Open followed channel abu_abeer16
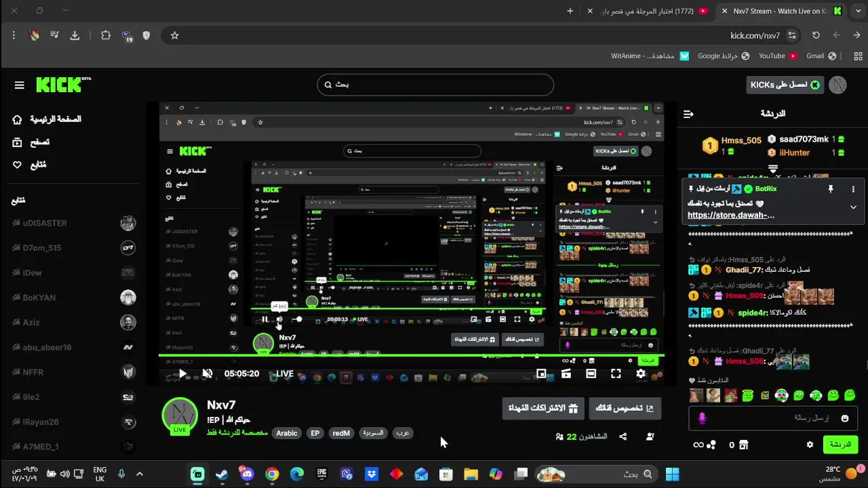Viewport: 868px width, 488px height. [x=75, y=347]
